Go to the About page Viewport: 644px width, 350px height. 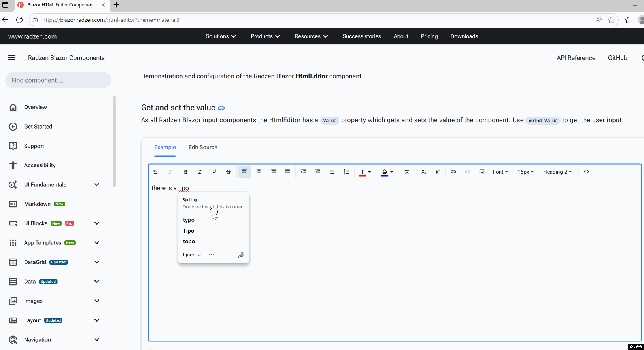(401, 36)
